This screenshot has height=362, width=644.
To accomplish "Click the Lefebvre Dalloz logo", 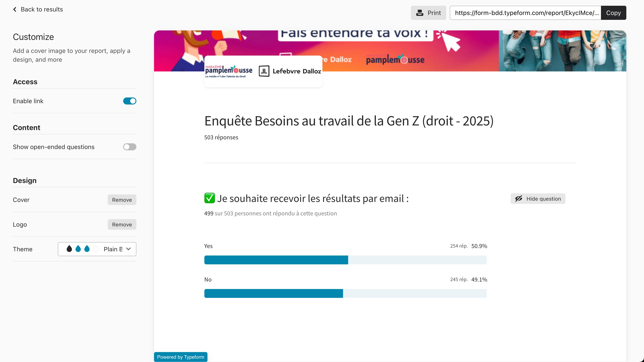I will point(290,71).
